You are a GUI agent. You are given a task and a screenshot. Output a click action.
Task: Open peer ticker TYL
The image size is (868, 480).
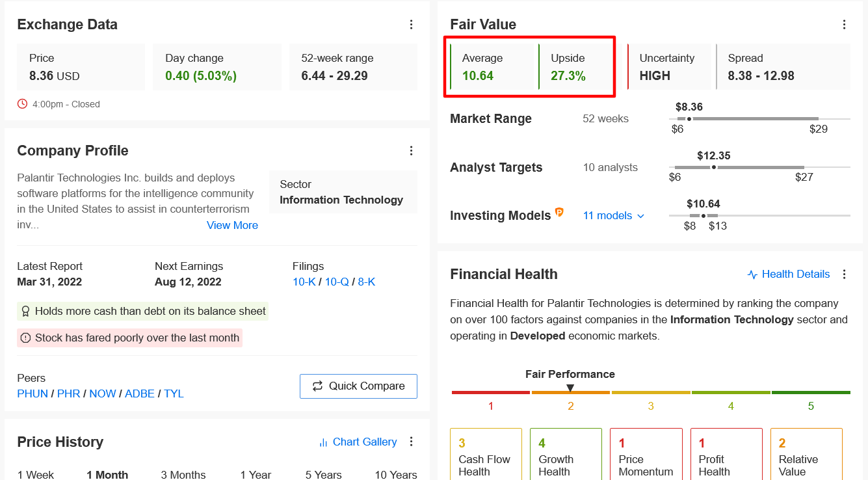tap(174, 393)
